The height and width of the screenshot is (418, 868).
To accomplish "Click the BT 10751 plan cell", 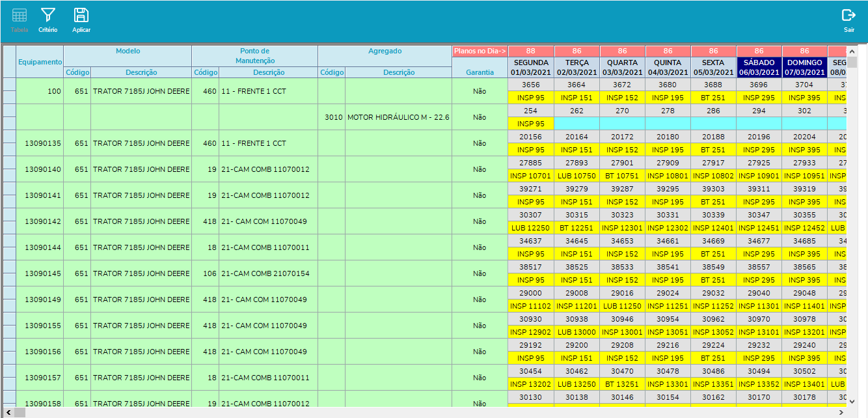I will tap(623, 176).
